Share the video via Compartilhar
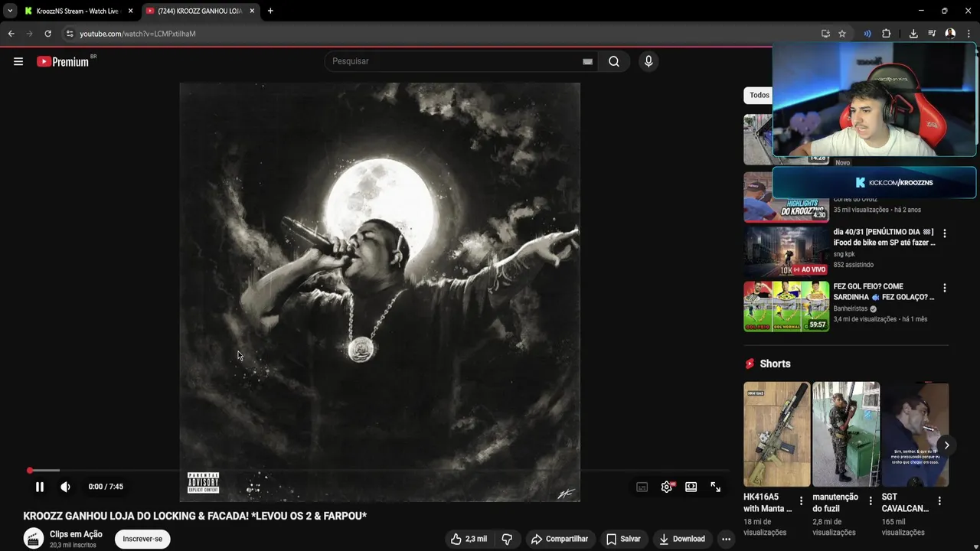Screen dimensions: 980x551 560,539
